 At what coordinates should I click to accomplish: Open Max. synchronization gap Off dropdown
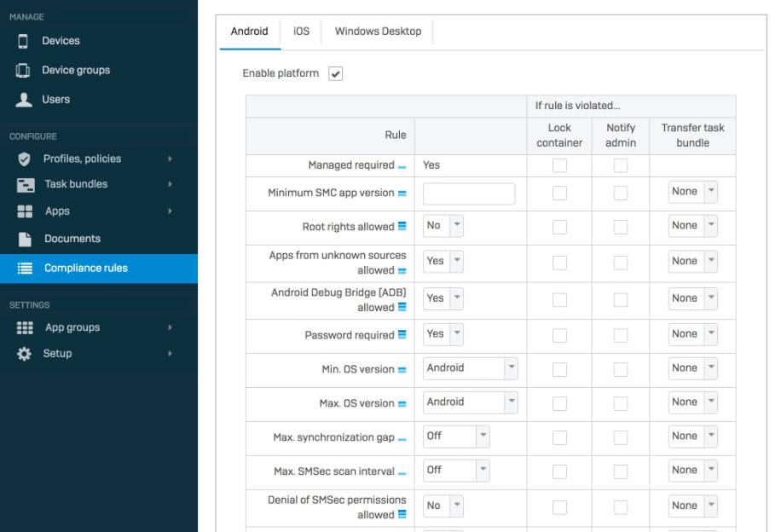(x=456, y=437)
